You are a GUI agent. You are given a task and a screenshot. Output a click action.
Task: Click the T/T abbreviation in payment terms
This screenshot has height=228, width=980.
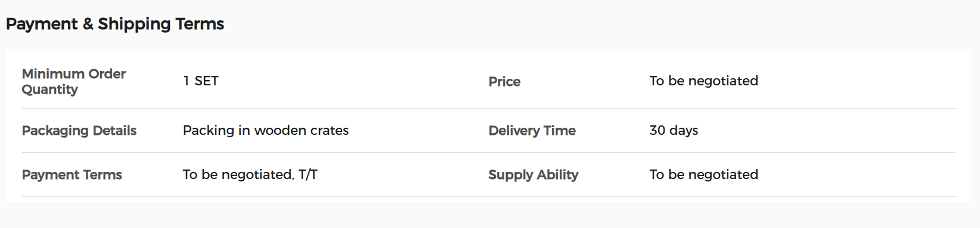click(308, 174)
